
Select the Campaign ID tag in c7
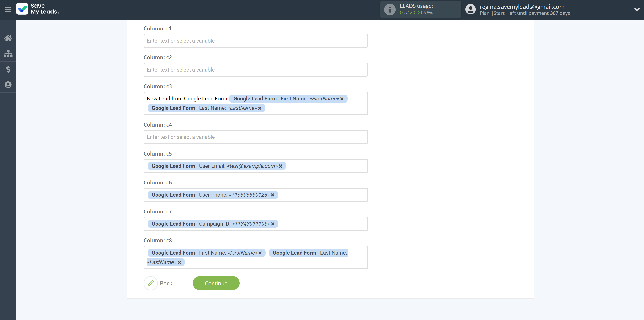[213, 224]
